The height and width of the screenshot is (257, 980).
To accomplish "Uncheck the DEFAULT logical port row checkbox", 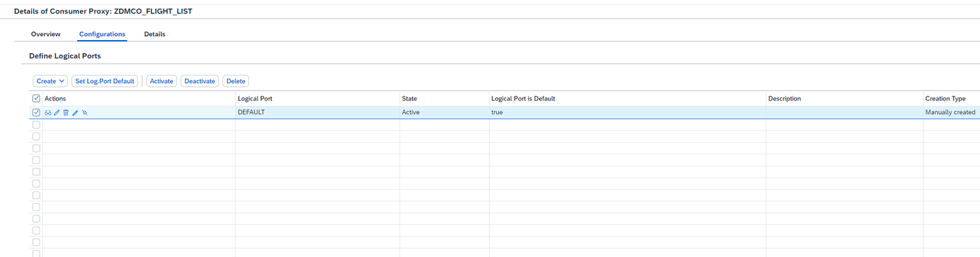I will point(37,112).
